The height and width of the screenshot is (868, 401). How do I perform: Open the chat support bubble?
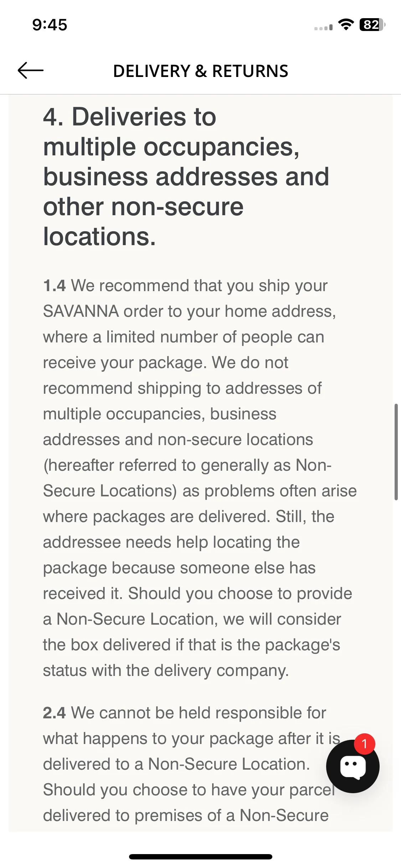pyautogui.click(x=353, y=766)
